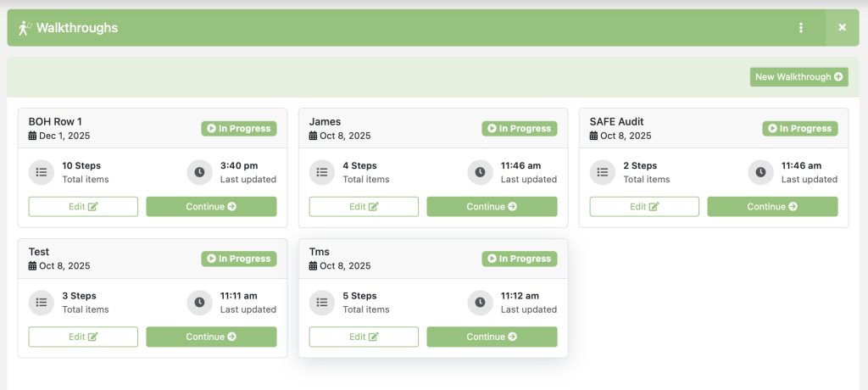This screenshot has width=868, height=390.
Task: Click the New Walkthrough button
Action: tap(798, 77)
